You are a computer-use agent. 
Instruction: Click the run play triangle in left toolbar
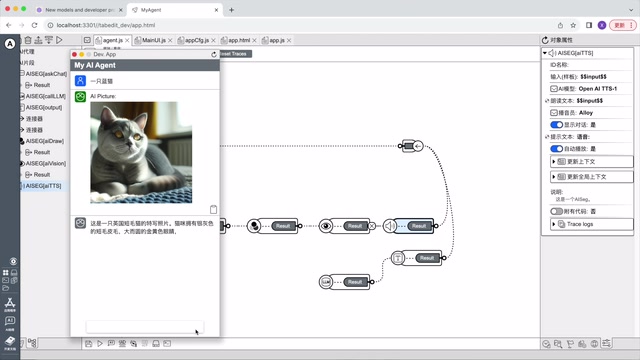(59, 40)
